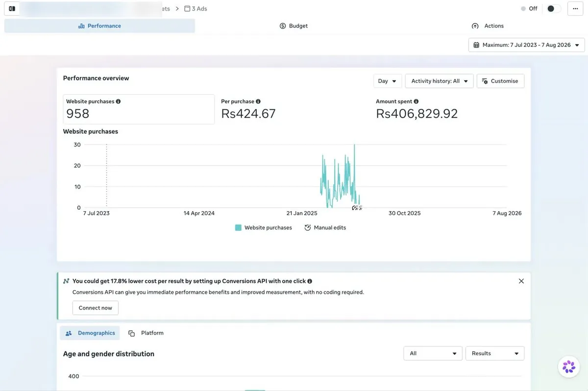Click the calendar icon in date selector
This screenshot has width=588, height=391.
coord(476,45)
